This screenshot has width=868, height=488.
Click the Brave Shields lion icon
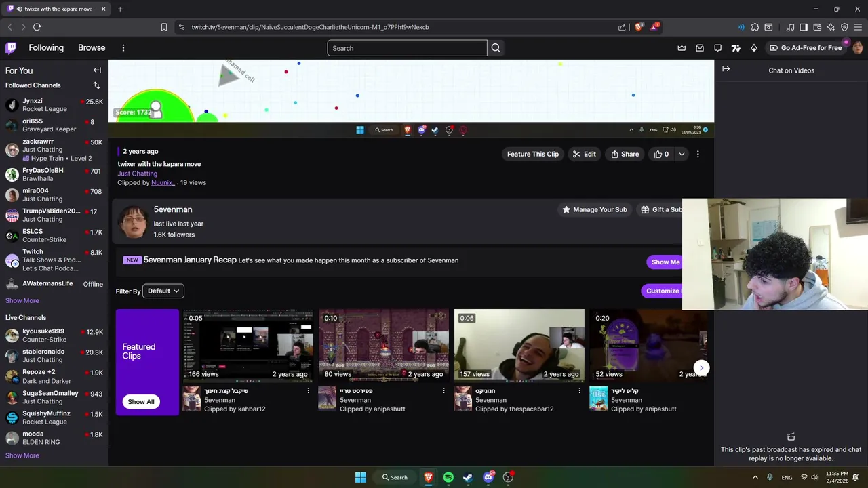pos(638,27)
